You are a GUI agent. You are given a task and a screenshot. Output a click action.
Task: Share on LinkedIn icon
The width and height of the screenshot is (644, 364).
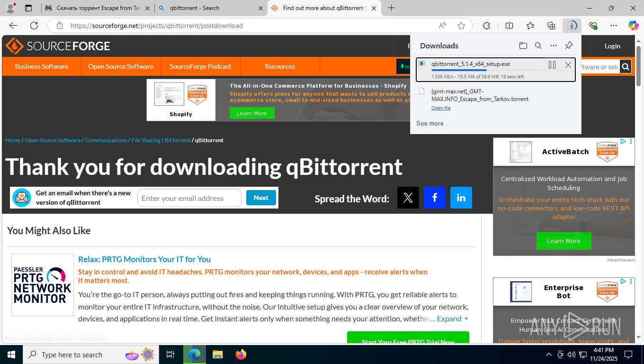point(461,198)
